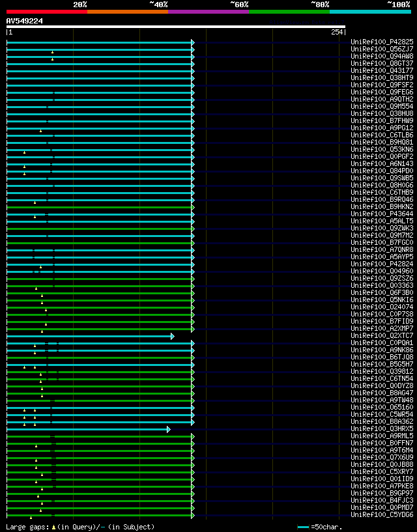Click the purple ~60% identity legend bar

click(208, 12)
